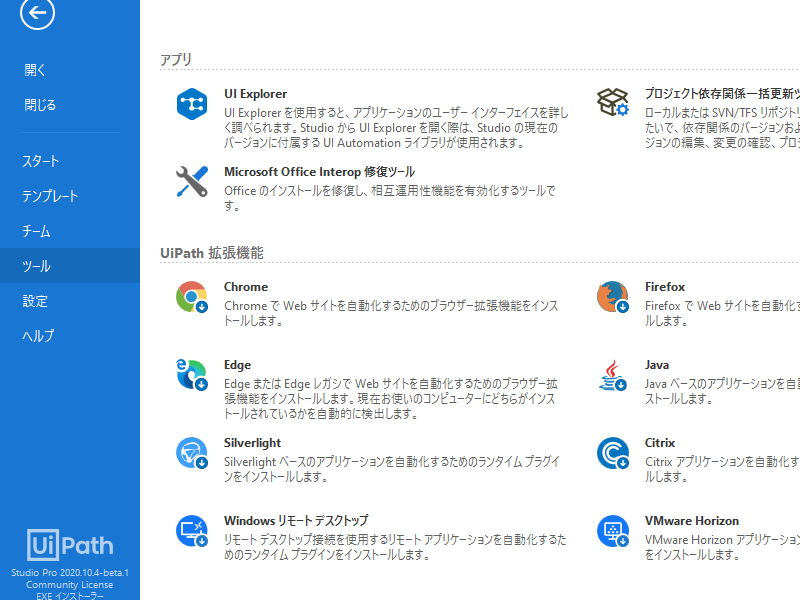Image resolution: width=800 pixels, height=600 pixels.
Task: Click the Citrix extension icon
Action: click(613, 453)
